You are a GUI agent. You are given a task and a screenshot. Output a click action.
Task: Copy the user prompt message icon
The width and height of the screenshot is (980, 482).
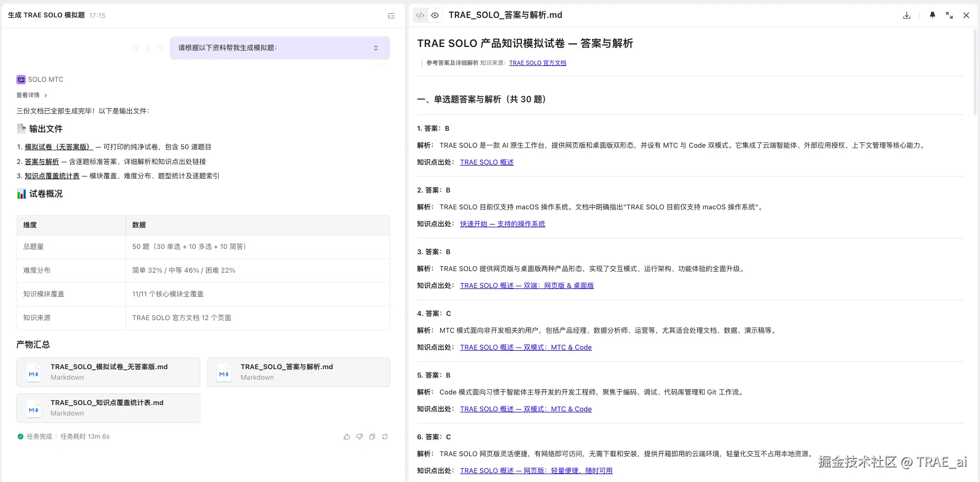pyautogui.click(x=135, y=48)
